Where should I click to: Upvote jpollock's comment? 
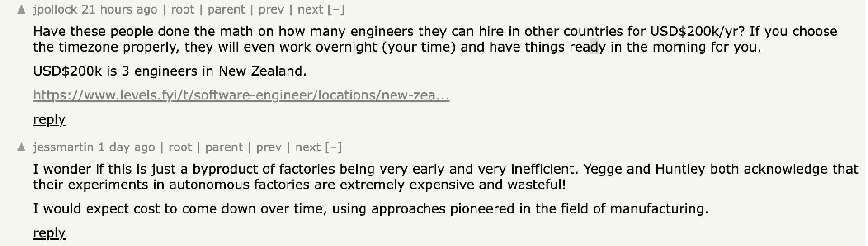[21, 10]
